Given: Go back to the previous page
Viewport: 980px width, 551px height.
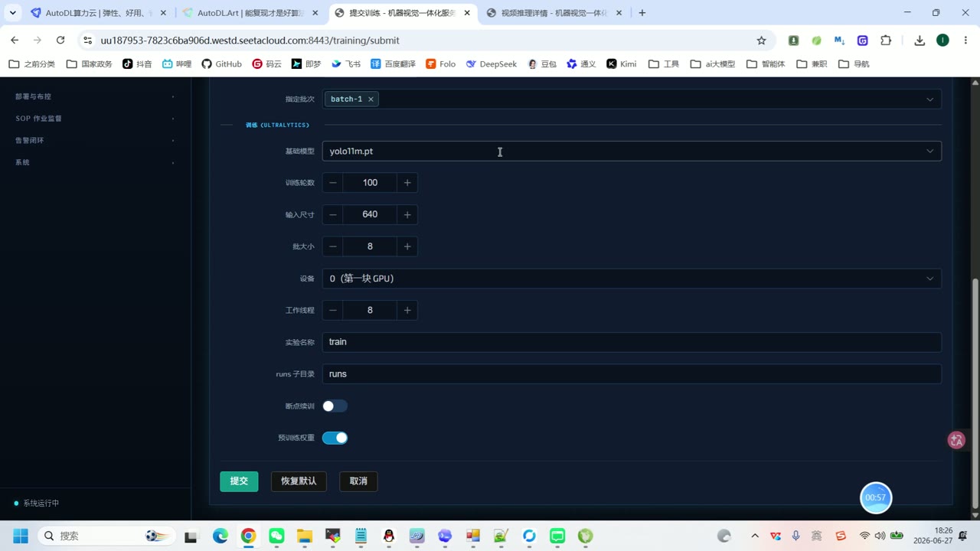Looking at the screenshot, I should click(15, 41).
